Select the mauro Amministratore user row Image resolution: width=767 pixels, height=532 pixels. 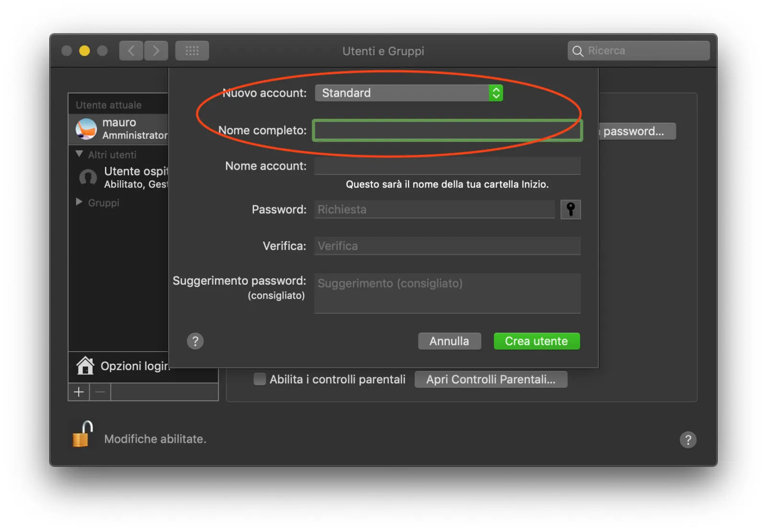coord(118,129)
